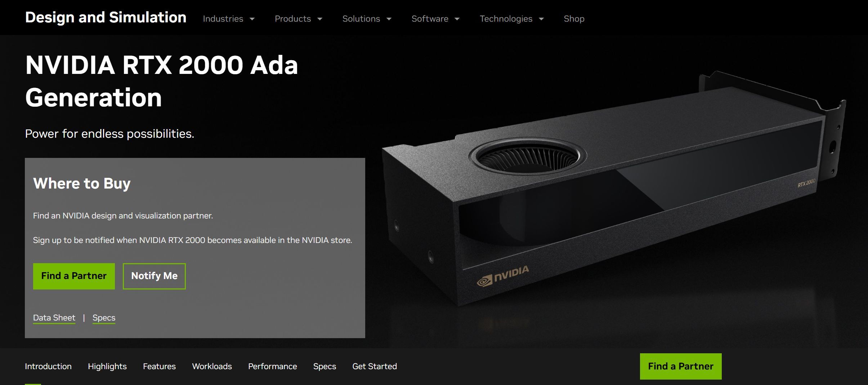Expand the Industries dropdown arrow
The width and height of the screenshot is (868, 385).
click(x=252, y=19)
